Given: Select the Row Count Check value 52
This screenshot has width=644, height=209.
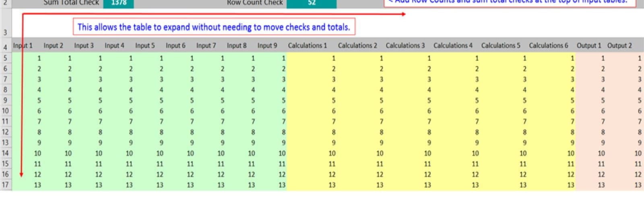Looking at the screenshot, I should click(312, 3).
